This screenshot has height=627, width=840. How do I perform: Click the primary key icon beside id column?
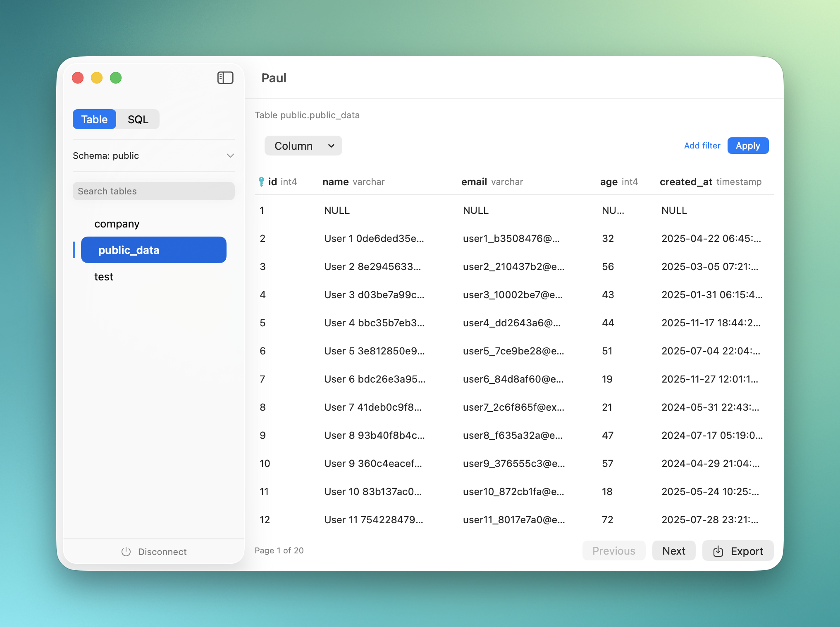coord(261,182)
